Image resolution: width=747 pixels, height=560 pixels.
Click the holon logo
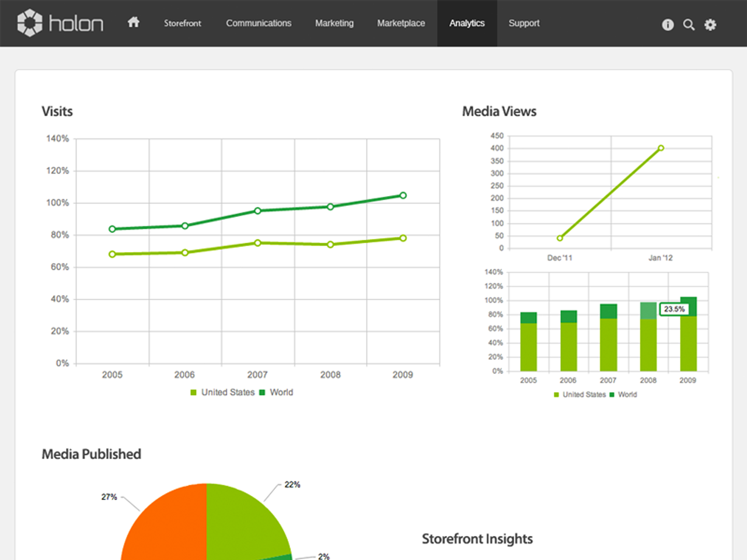(x=60, y=23)
